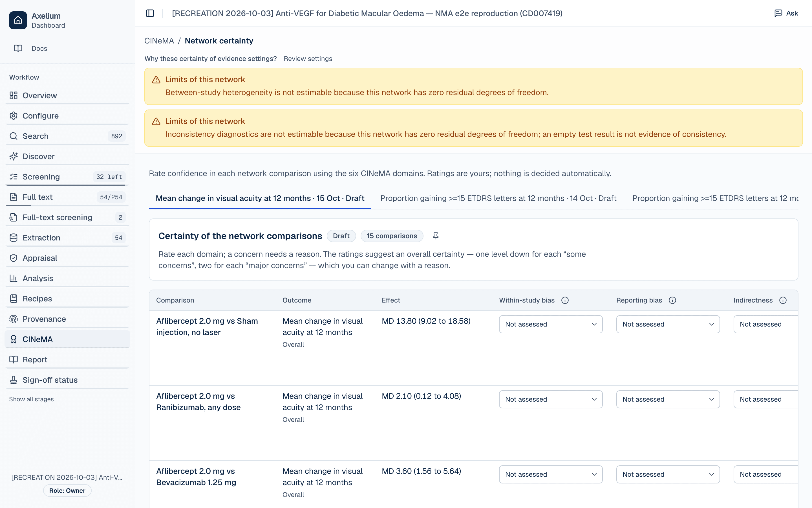
Task: Select Mean change in visual acuity tab
Action: click(260, 198)
